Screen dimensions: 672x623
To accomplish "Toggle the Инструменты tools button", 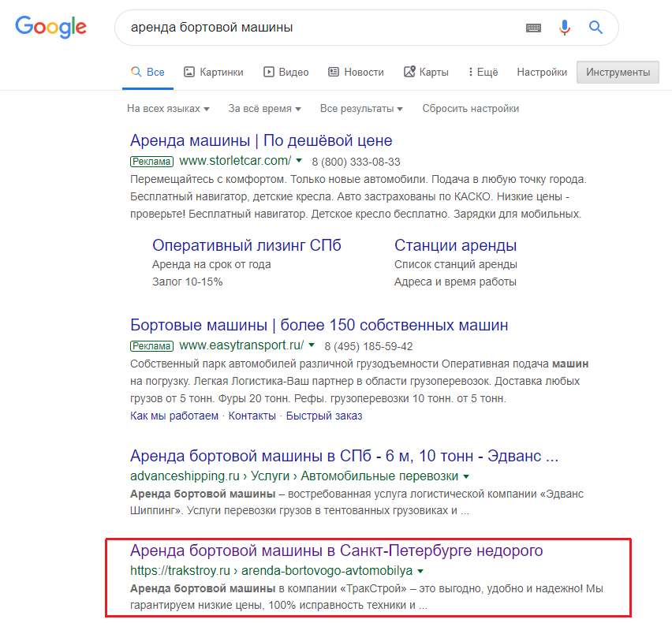I will pos(618,72).
